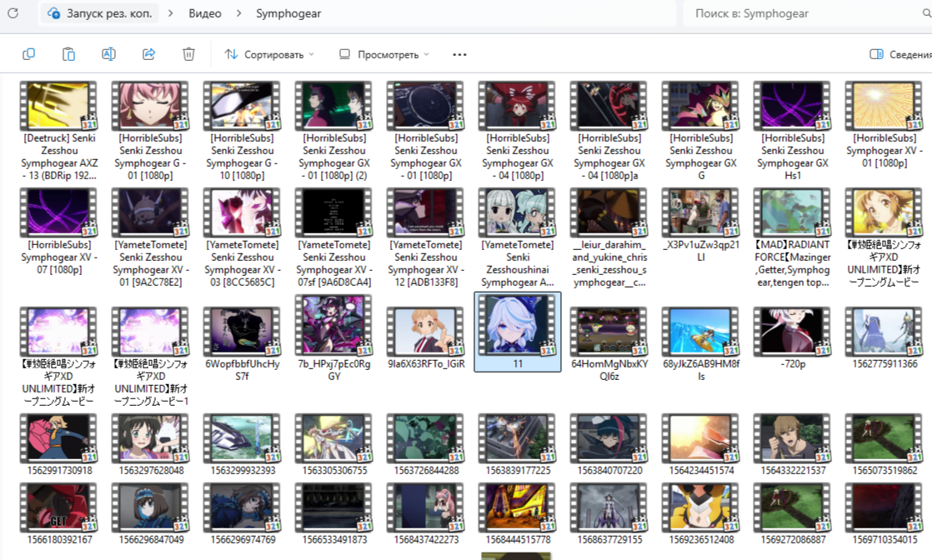Open the Просмотреть view dropdown
932x560 pixels.
tap(384, 54)
